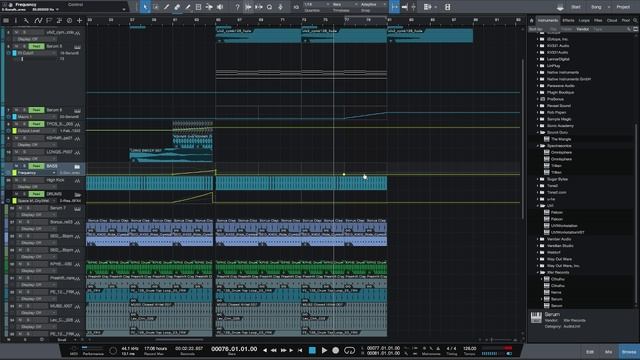Toggle the Loop transport button
640x360 pixels.
tap(349, 350)
